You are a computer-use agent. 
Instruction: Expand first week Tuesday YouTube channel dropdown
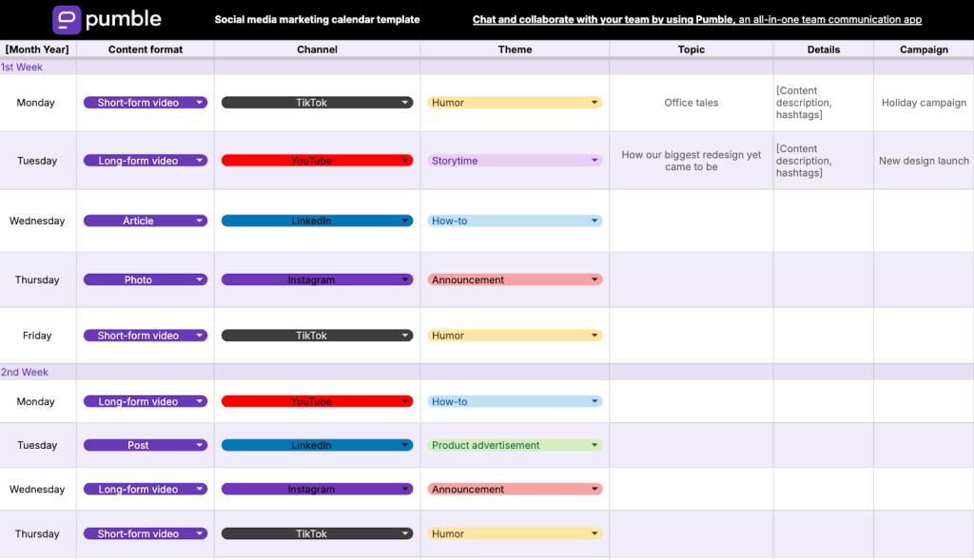(317, 160)
